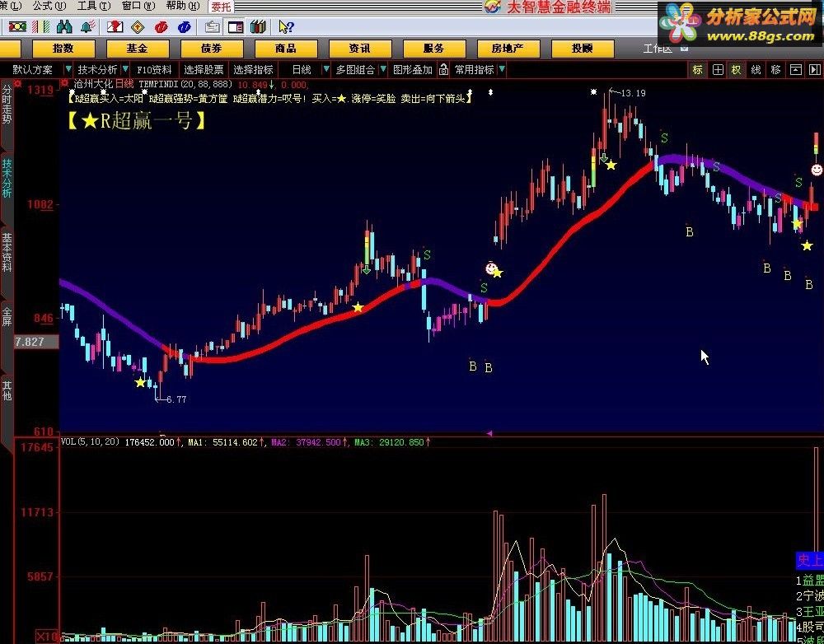Click the 6.77 low price label
The width and height of the screenshot is (824, 644).
(x=176, y=399)
